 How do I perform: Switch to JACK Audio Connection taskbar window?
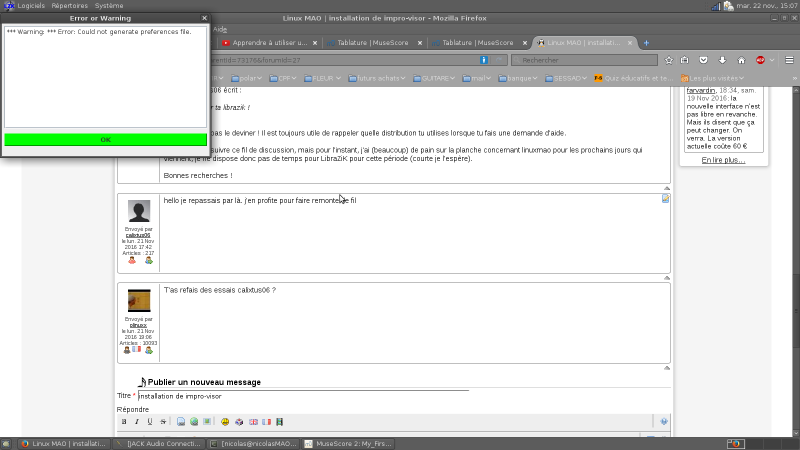point(159,444)
